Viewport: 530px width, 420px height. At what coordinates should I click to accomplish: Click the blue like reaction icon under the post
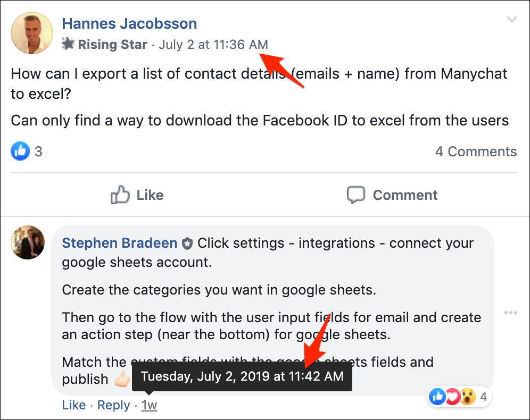coord(20,152)
